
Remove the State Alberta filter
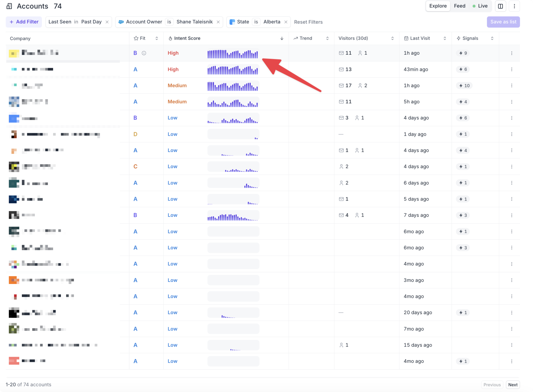pyautogui.click(x=286, y=22)
